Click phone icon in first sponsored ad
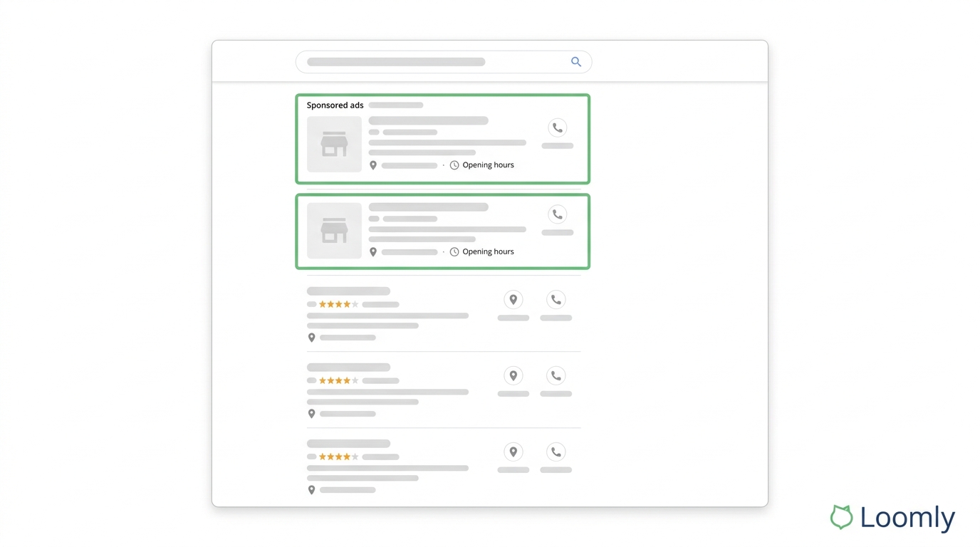980x547 pixels. click(558, 128)
